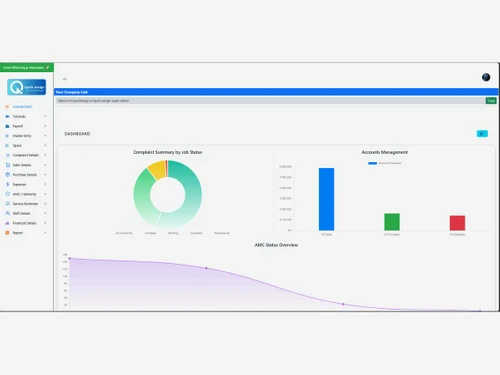Click the Expenses dollar sign icon

tap(7, 184)
